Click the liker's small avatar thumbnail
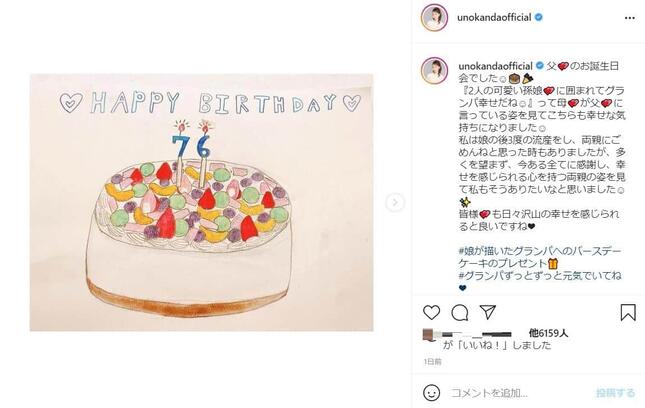 click(x=429, y=335)
